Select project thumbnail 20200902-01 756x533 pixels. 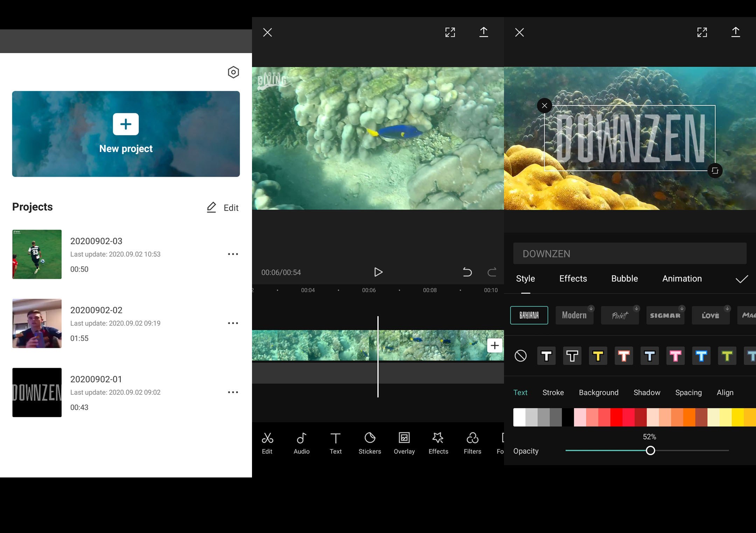(x=36, y=392)
